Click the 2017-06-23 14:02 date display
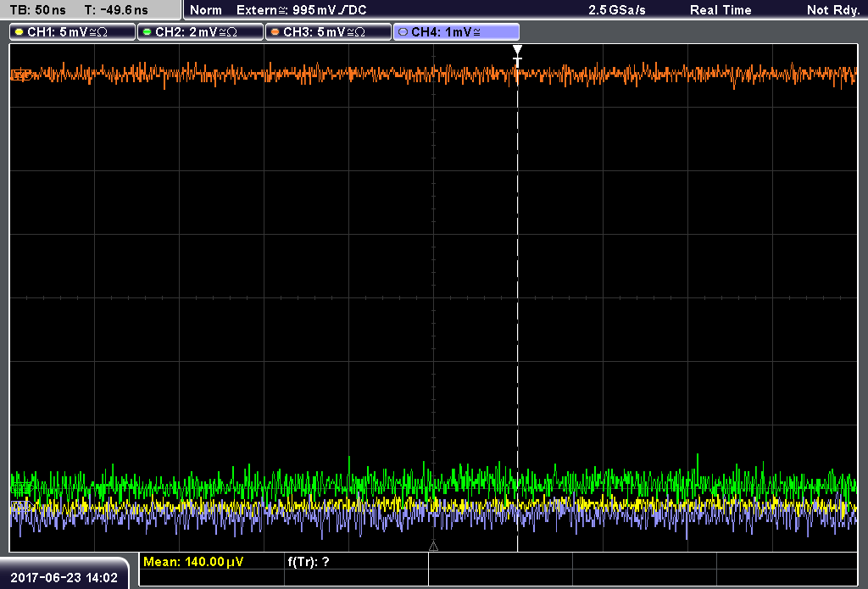The height and width of the screenshot is (589, 868). pos(64,578)
